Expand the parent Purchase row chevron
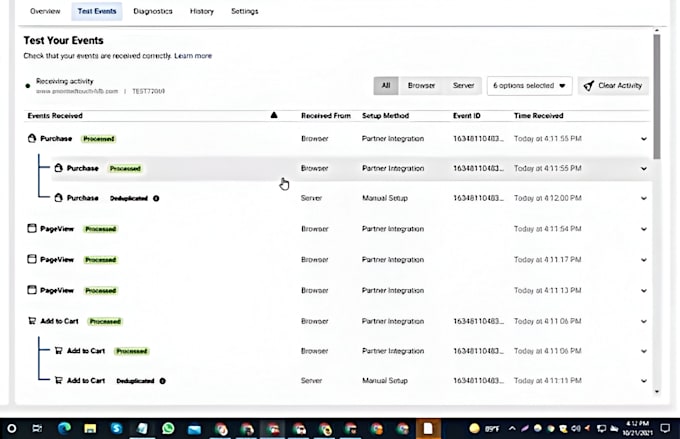This screenshot has height=439, width=680. [644, 139]
